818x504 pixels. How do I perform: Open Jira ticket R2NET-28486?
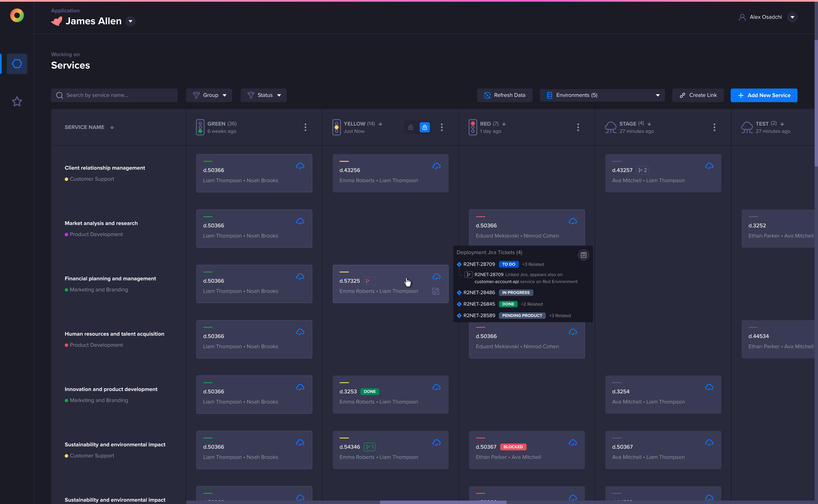(479, 293)
